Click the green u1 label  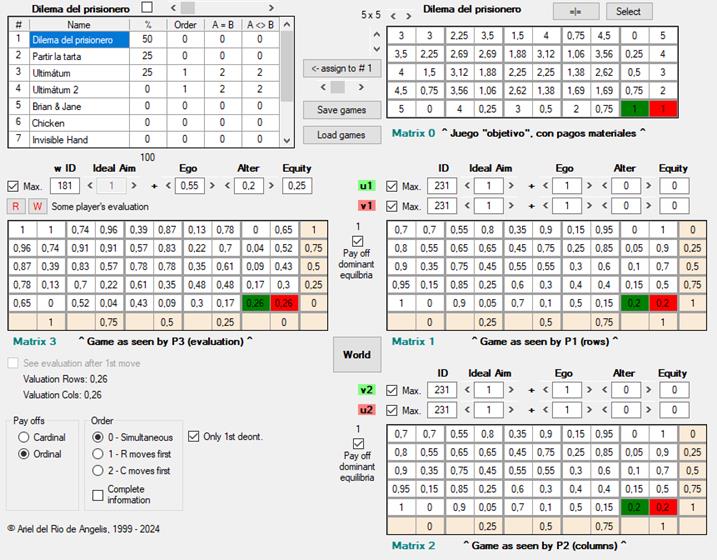366,186
